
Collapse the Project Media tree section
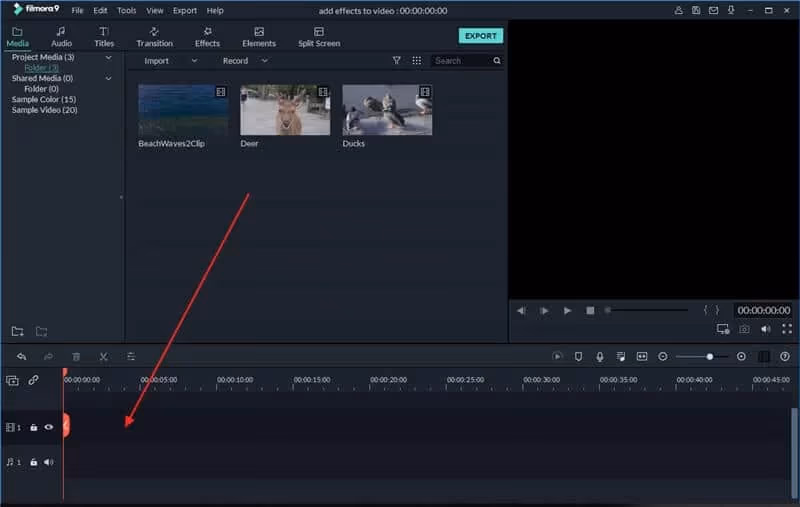click(x=108, y=57)
